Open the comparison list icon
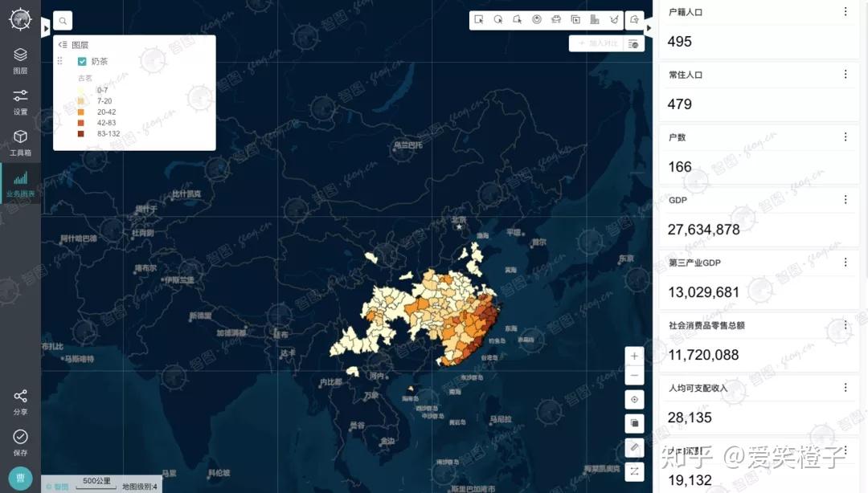This screenshot has height=493, width=868. point(634,43)
